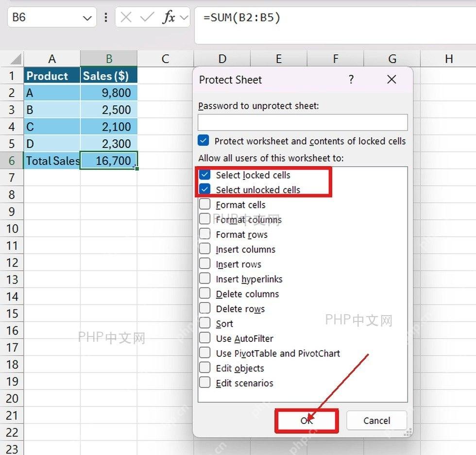Toggle the Select locked cells checkbox
Image resolution: width=476 pixels, height=455 pixels.
click(x=205, y=174)
